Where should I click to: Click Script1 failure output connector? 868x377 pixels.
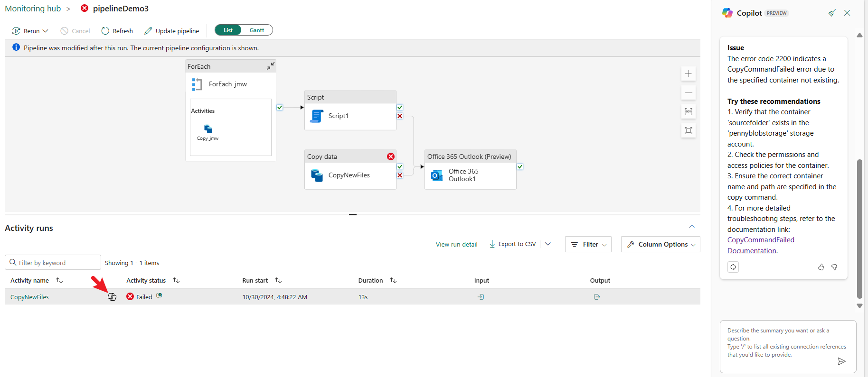point(400,116)
